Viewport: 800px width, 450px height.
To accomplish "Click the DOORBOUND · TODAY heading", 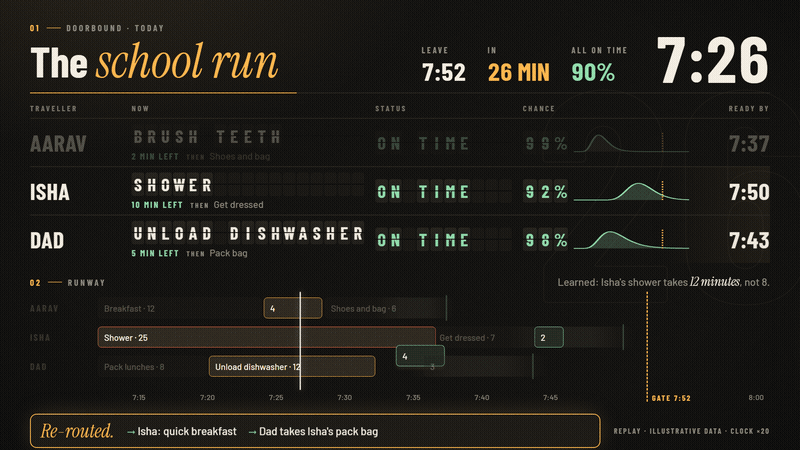I will 115,29.
